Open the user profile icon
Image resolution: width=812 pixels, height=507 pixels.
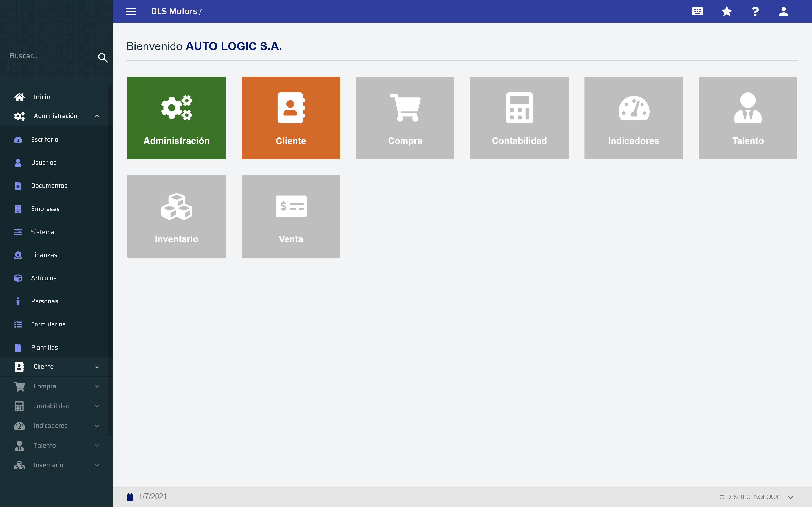tap(784, 11)
